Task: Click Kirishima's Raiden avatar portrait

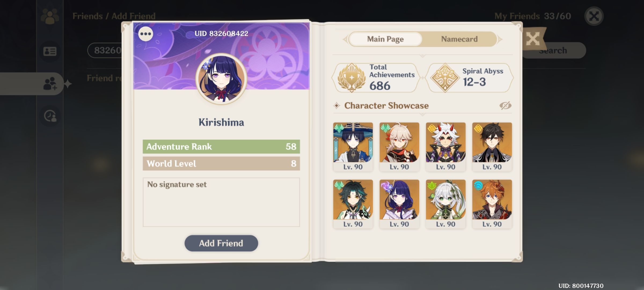Action: point(221,79)
